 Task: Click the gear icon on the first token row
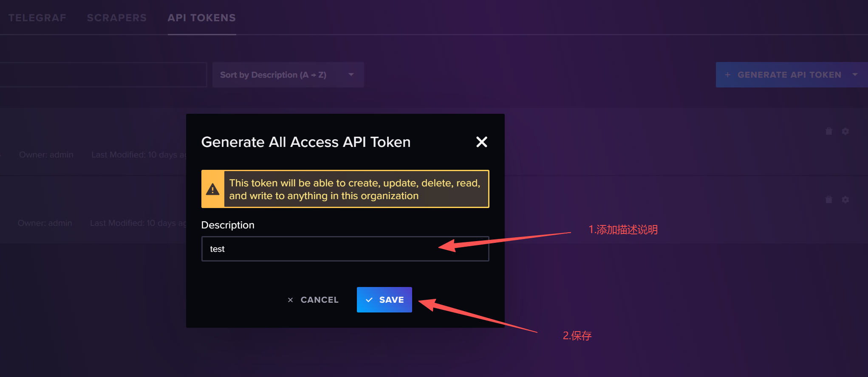845,132
